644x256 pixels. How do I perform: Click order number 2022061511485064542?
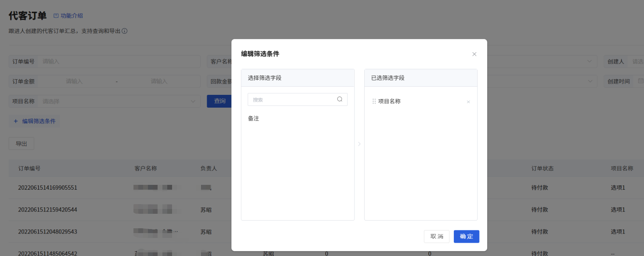click(47, 253)
